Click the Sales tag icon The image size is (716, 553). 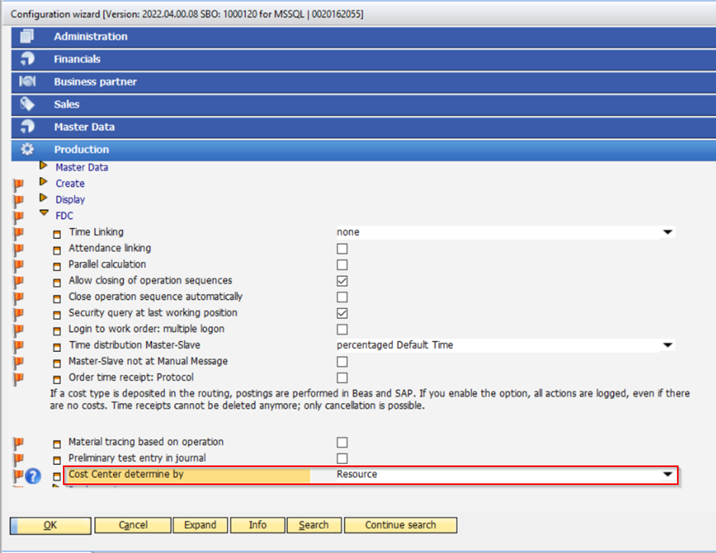pyautogui.click(x=28, y=104)
